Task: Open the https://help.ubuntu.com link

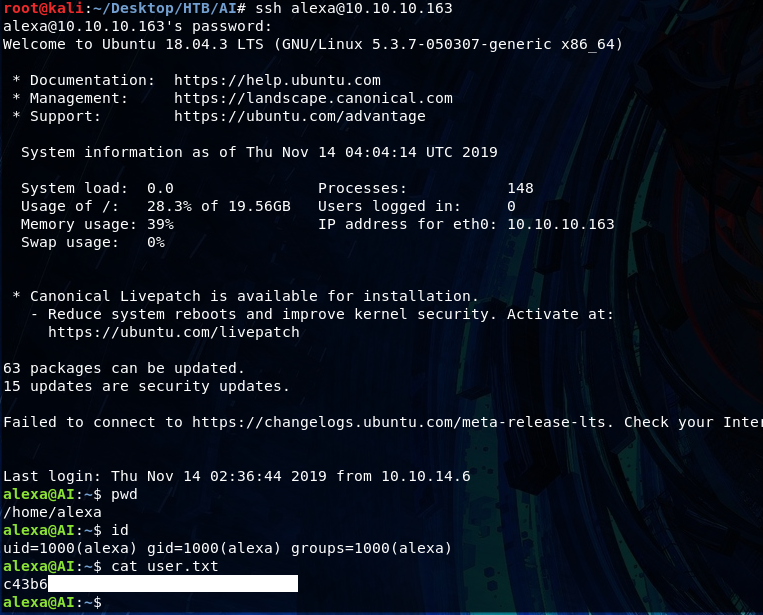Action: [x=277, y=80]
